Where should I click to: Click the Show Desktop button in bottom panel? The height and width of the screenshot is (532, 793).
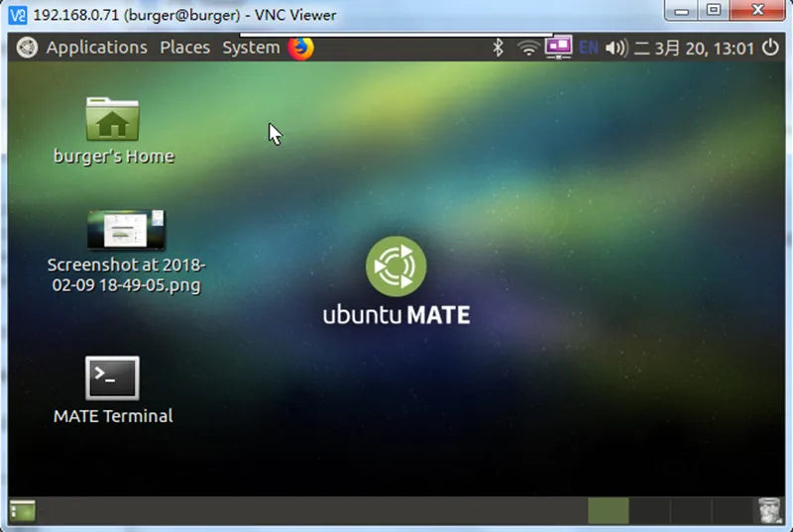click(x=23, y=510)
